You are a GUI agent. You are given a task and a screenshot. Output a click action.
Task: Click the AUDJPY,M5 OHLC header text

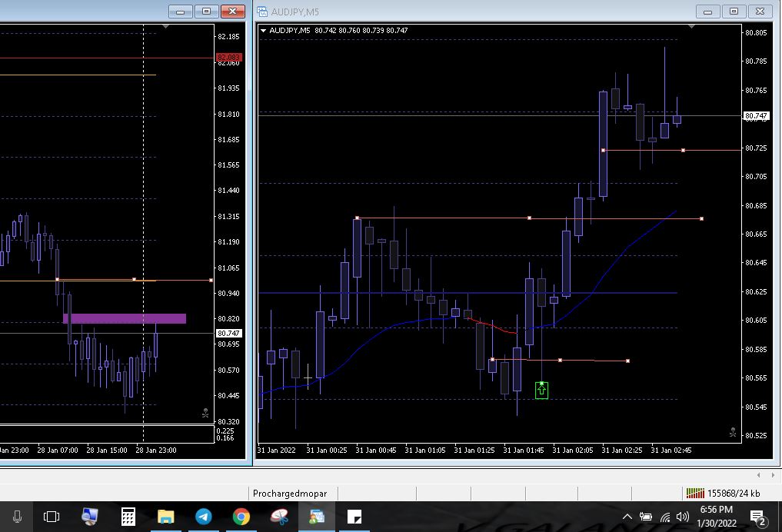[338, 31]
